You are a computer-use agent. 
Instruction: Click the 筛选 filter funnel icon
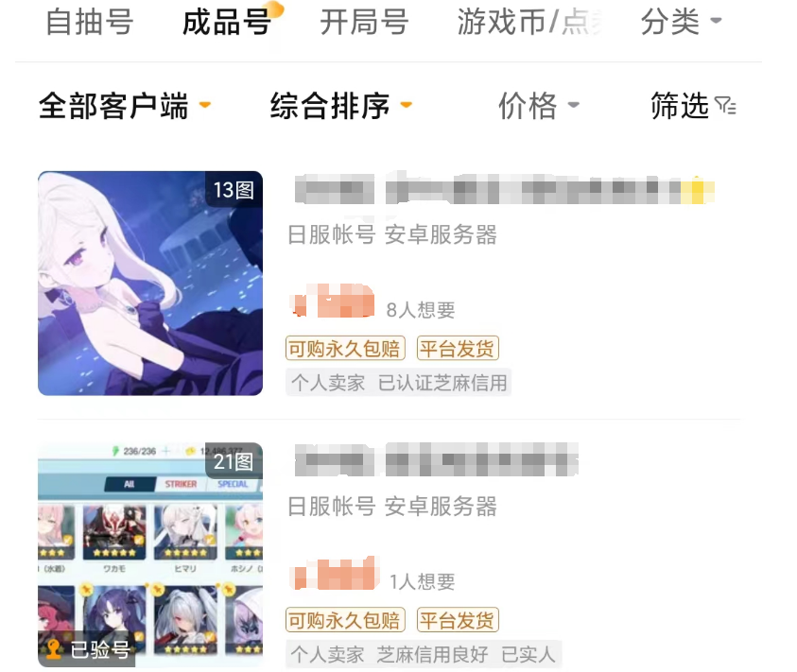(725, 106)
